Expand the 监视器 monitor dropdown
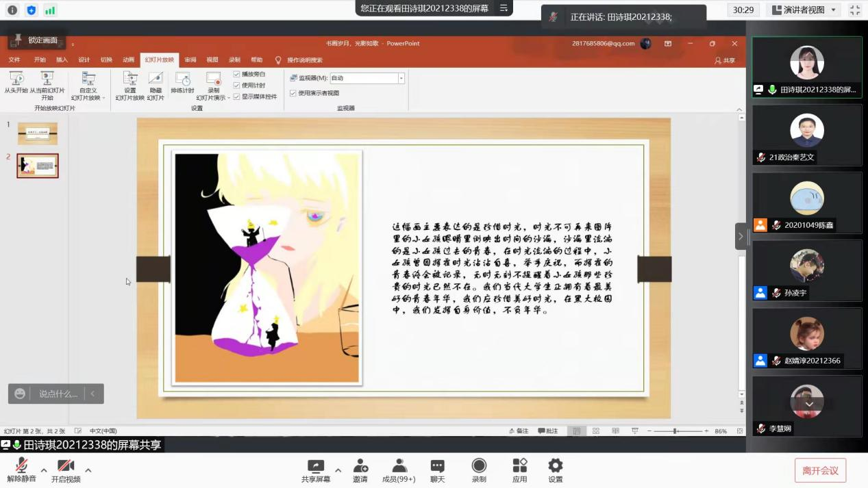This screenshot has height=488, width=868. point(401,78)
